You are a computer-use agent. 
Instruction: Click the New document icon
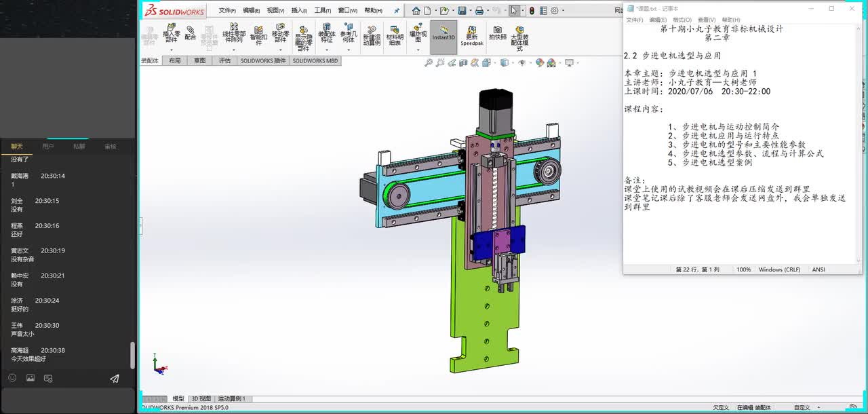tap(429, 10)
